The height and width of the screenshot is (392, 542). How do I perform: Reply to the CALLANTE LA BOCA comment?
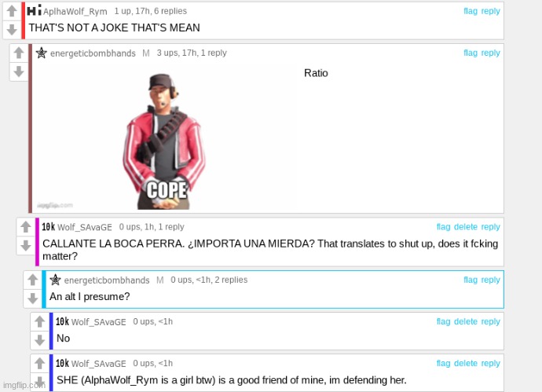point(490,227)
